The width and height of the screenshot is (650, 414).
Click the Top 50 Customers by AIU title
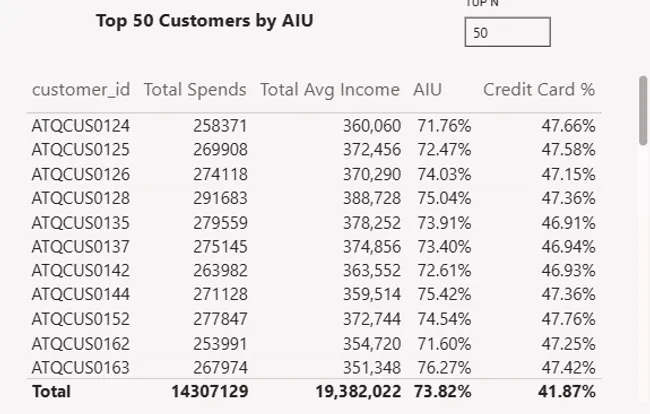tap(205, 21)
